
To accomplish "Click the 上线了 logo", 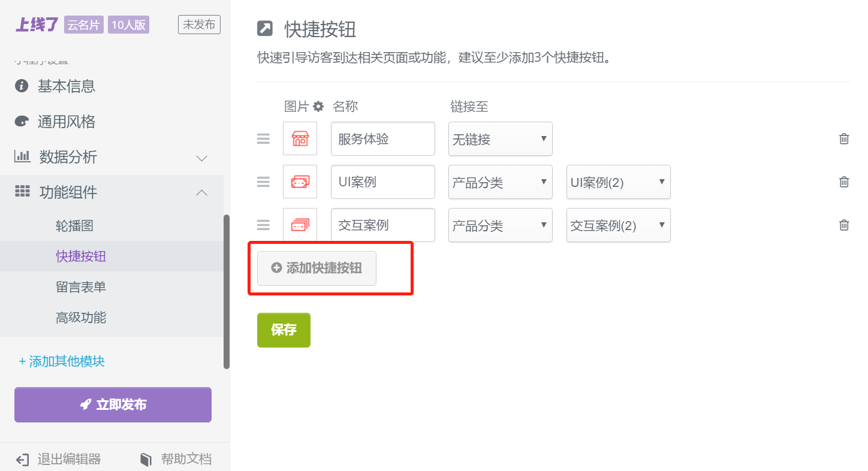I will [37, 25].
